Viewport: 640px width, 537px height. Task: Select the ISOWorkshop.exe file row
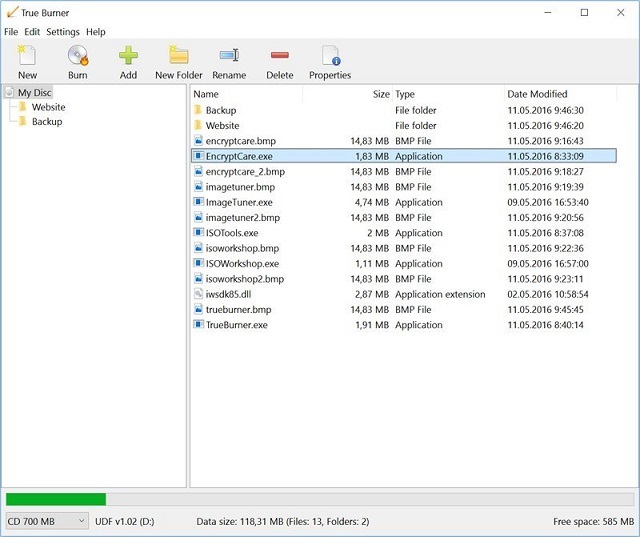click(242, 264)
